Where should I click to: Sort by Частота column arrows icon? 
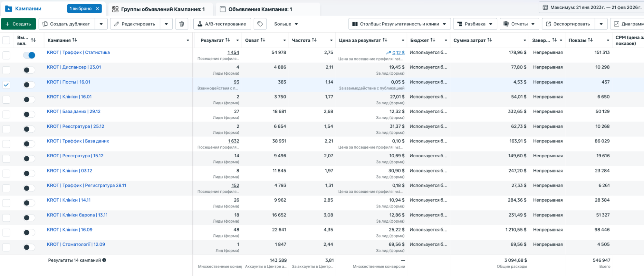[314, 40]
